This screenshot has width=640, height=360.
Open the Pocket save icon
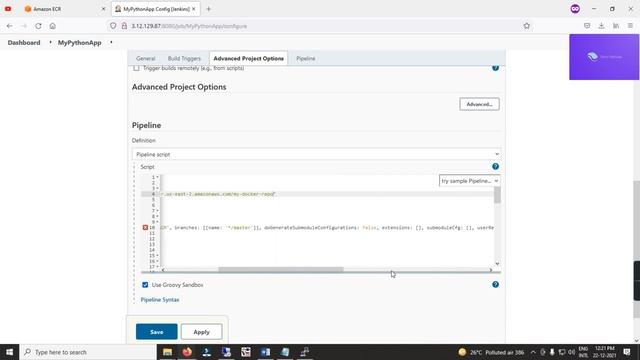(x=587, y=26)
